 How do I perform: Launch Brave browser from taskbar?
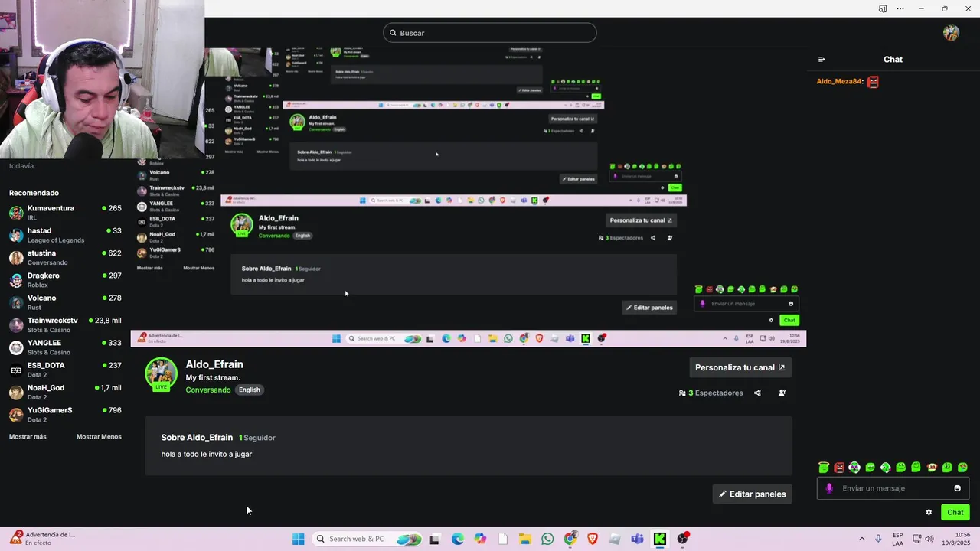593,539
